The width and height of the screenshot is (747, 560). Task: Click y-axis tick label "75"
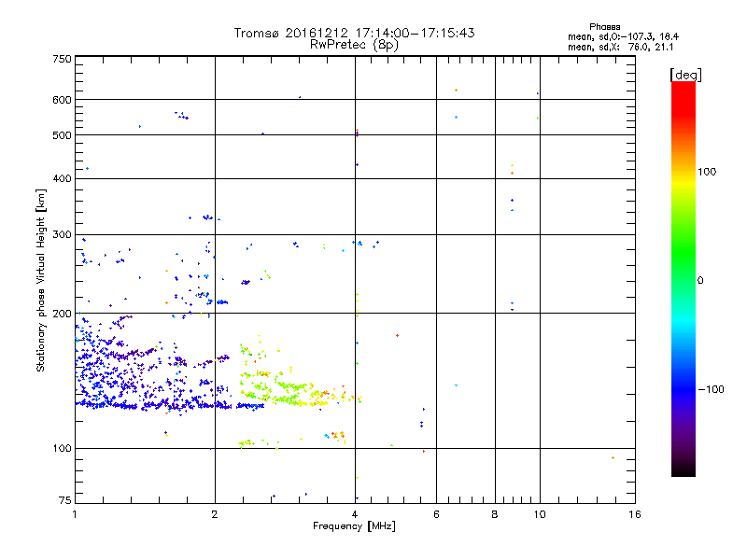(x=65, y=500)
